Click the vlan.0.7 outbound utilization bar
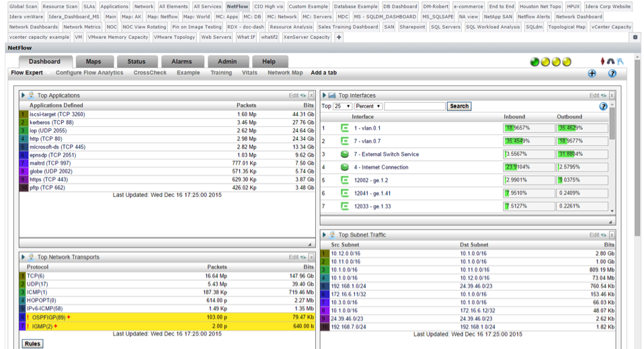 coord(582,141)
